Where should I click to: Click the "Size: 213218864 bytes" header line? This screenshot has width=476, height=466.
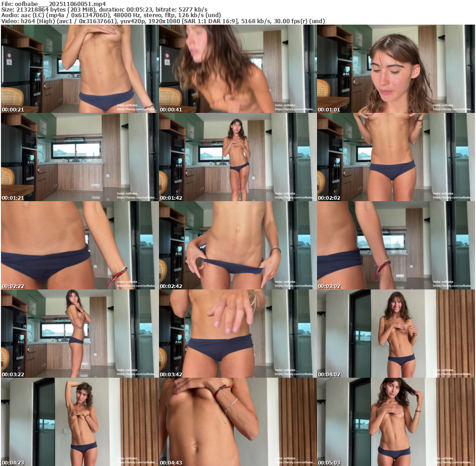tap(105, 10)
